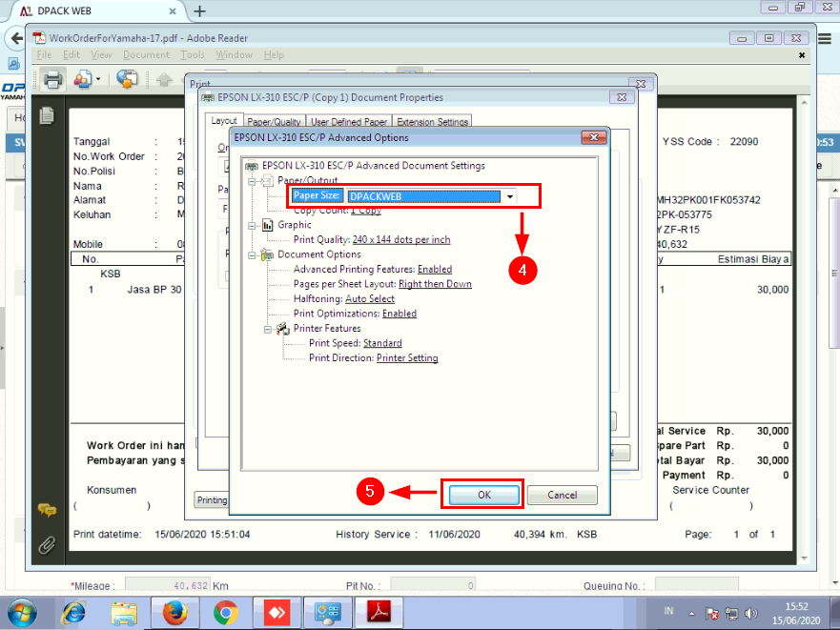Viewport: 840px width, 630px height.
Task: Click Cancel in Advanced Options dialog
Action: point(562,495)
